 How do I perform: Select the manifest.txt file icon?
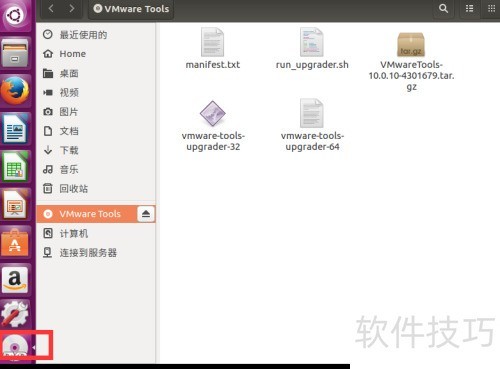click(x=212, y=42)
